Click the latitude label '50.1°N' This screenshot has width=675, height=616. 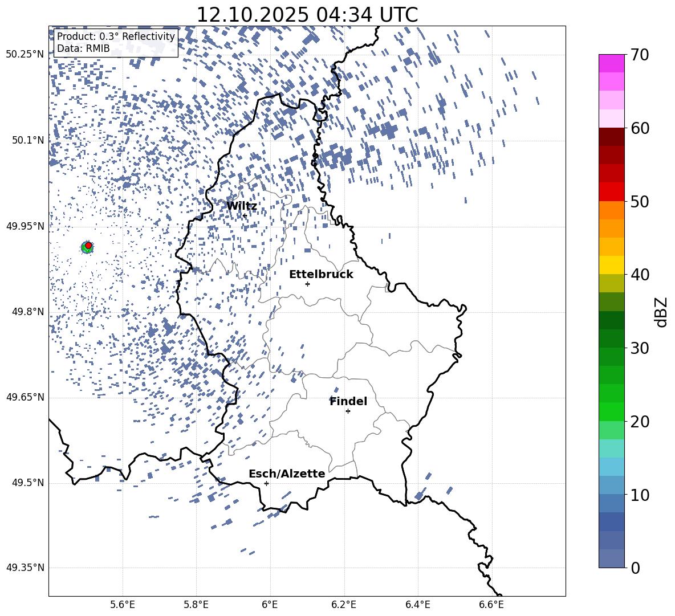pos(27,140)
